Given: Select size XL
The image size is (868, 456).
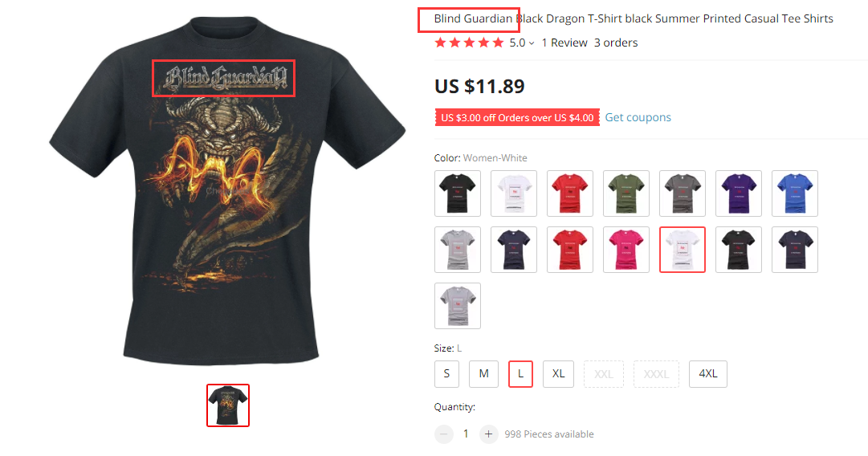Looking at the screenshot, I should point(559,373).
